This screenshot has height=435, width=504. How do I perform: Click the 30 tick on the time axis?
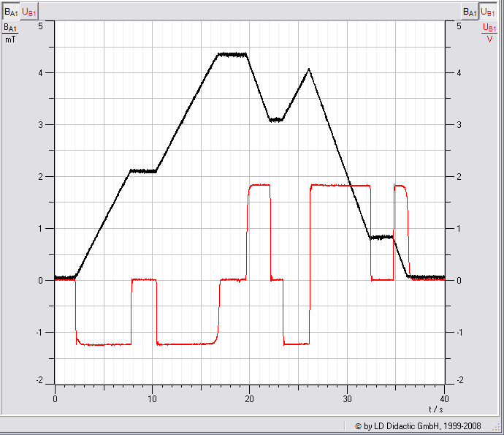(x=347, y=399)
